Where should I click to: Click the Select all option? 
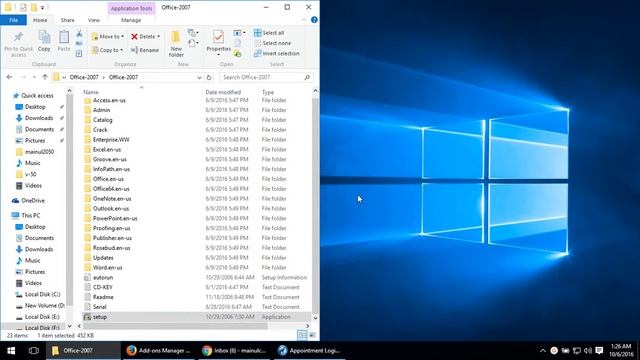click(269, 33)
